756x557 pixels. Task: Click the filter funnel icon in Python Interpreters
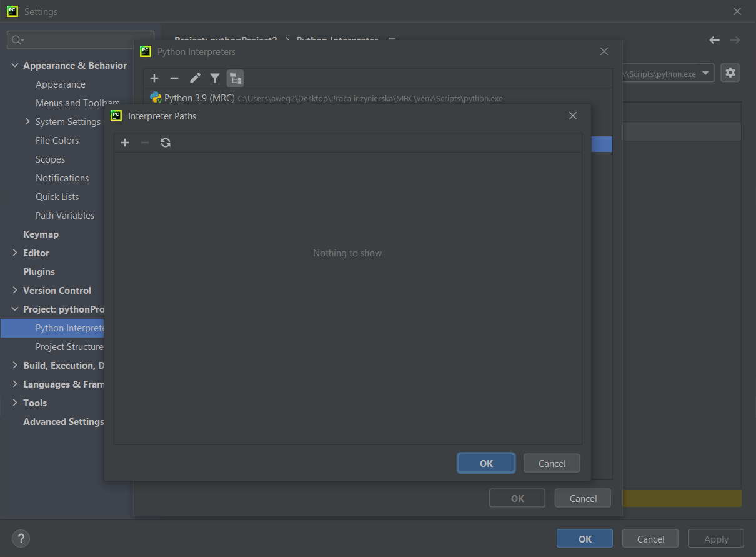[215, 78]
